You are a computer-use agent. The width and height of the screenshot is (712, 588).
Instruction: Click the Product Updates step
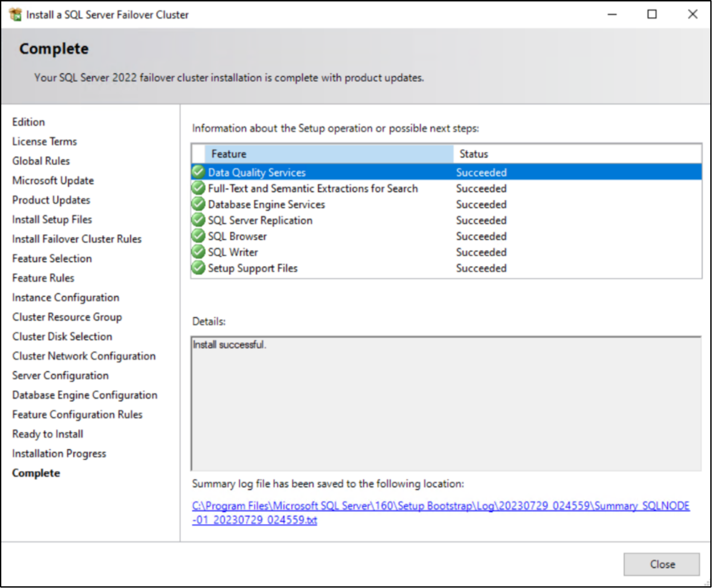point(51,200)
